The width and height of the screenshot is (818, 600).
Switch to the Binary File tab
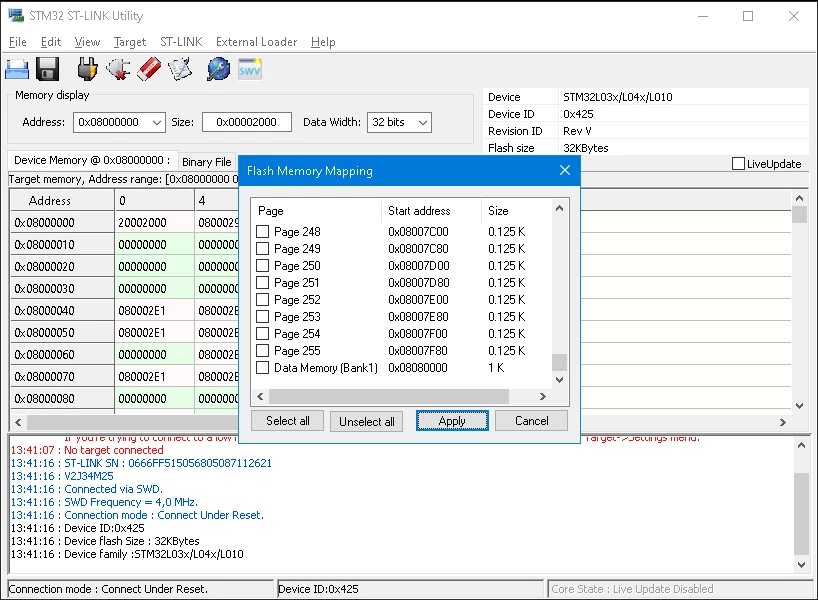(x=207, y=162)
